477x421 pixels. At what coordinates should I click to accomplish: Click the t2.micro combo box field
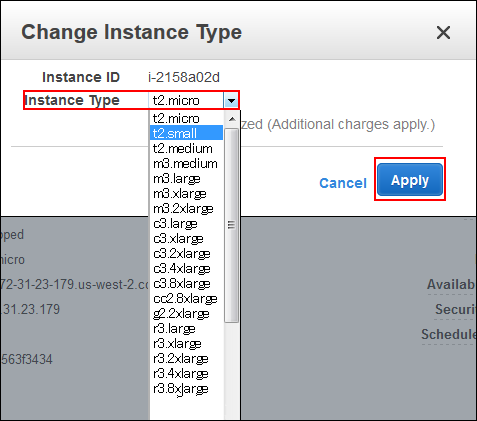pos(193,100)
